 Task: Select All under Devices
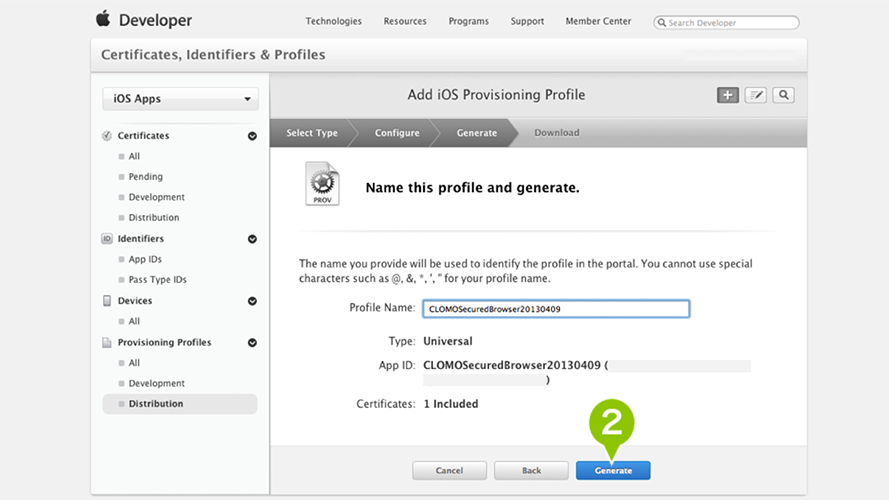tap(134, 321)
